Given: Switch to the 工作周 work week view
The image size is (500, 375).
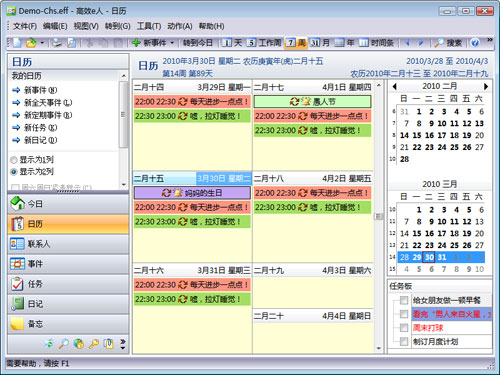Looking at the screenshot, I should [x=264, y=43].
